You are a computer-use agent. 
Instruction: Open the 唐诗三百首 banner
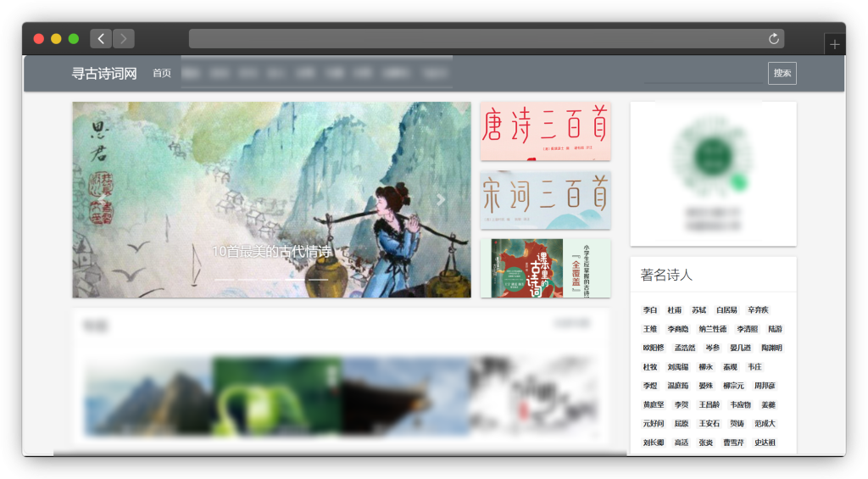click(x=545, y=131)
